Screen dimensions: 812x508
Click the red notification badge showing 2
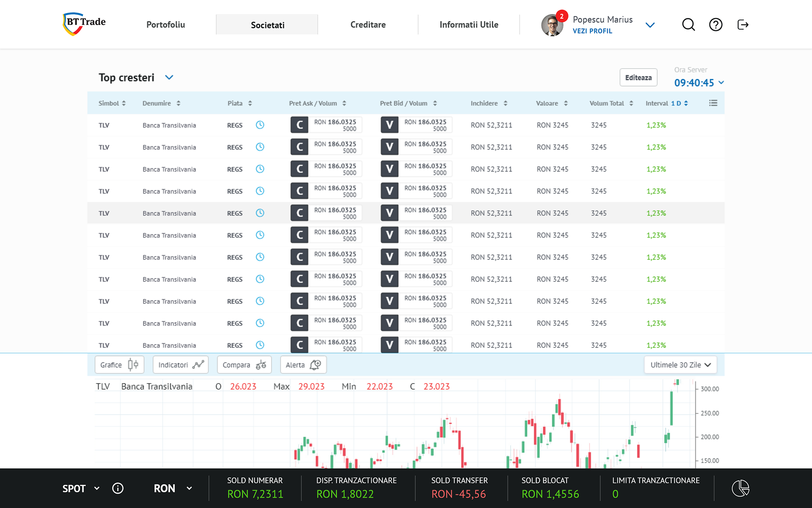pos(562,16)
